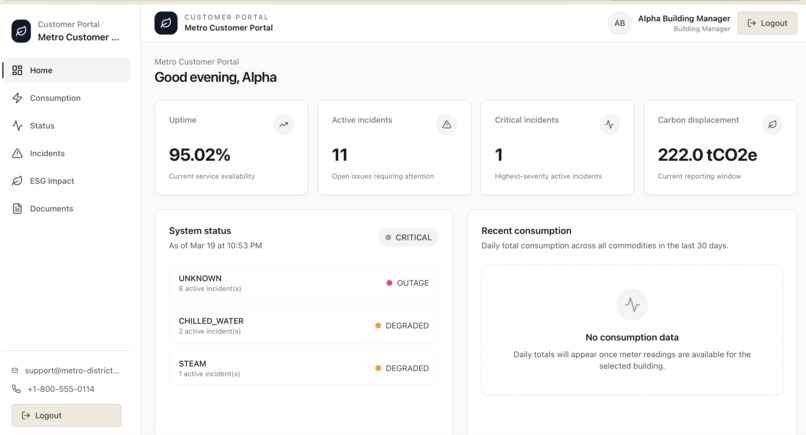Click the Consumption lightning bolt icon
The width and height of the screenshot is (806, 435).
point(17,98)
